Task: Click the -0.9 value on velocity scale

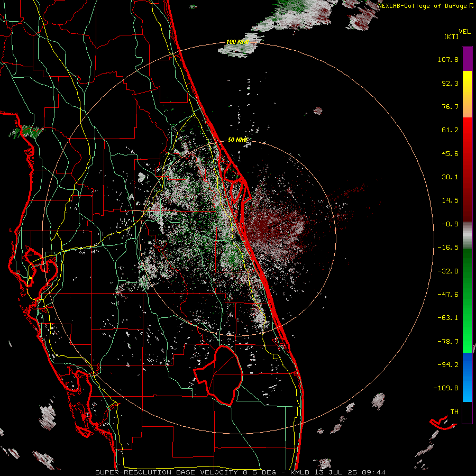Action: tap(450, 224)
